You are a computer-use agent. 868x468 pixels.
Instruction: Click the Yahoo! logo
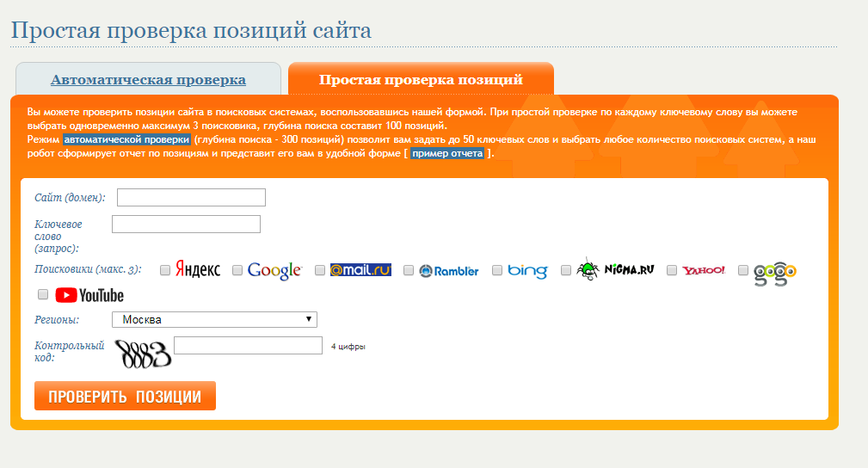click(x=704, y=270)
